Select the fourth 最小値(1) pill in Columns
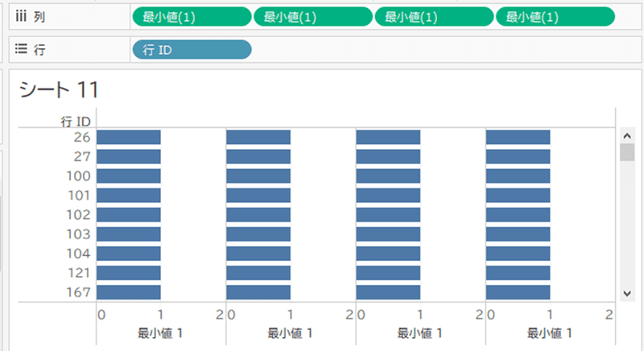644x351 pixels. (x=555, y=17)
